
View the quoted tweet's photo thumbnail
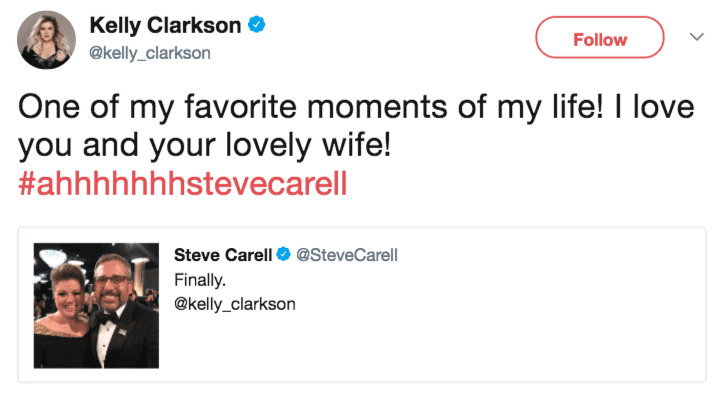pos(96,305)
